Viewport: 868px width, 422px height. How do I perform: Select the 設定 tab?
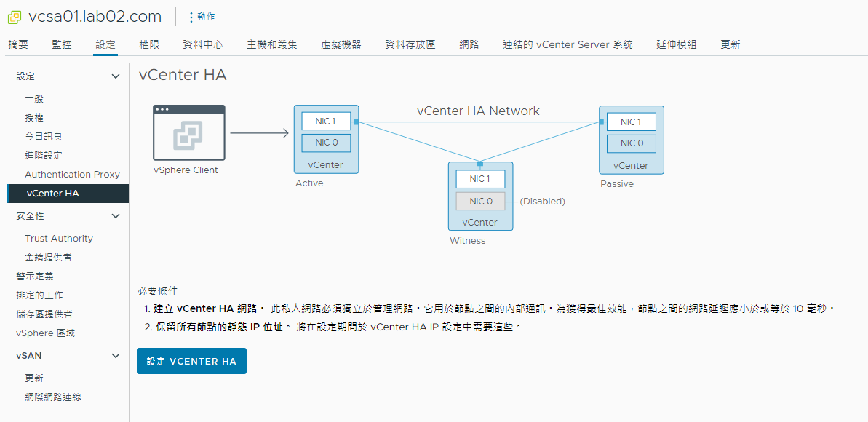click(105, 45)
